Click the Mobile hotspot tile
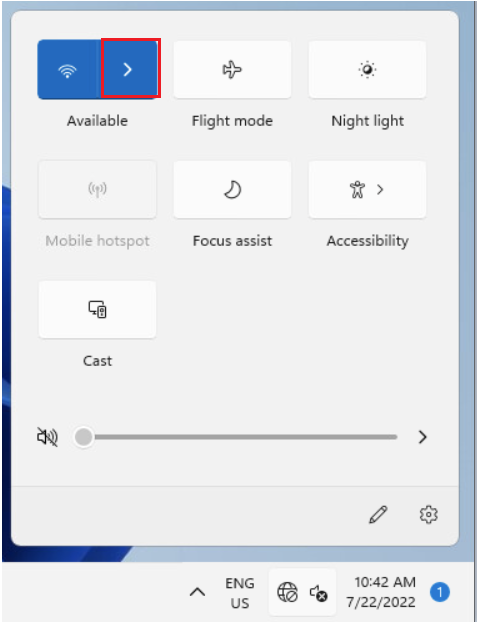479x622 pixels. 97,190
